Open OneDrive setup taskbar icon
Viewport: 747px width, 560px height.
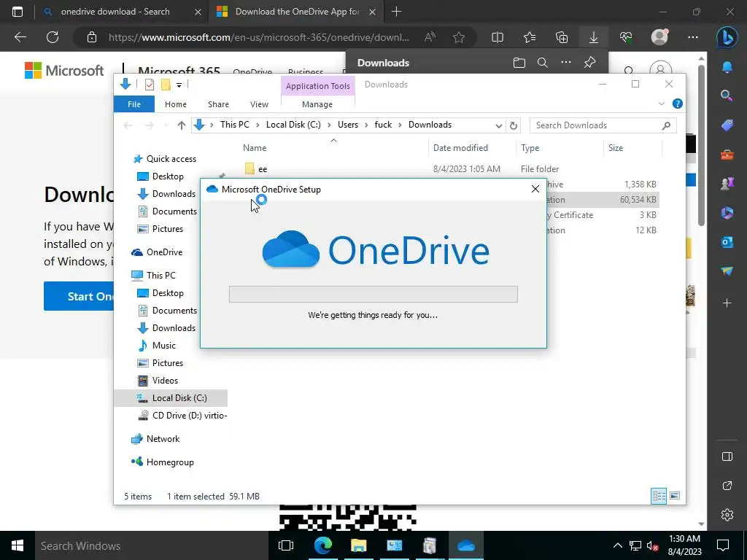click(x=466, y=545)
